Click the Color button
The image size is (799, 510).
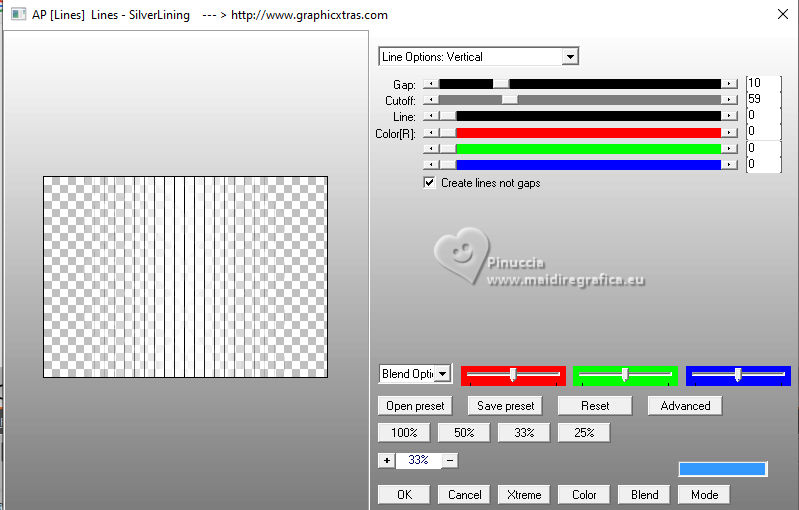click(x=583, y=494)
